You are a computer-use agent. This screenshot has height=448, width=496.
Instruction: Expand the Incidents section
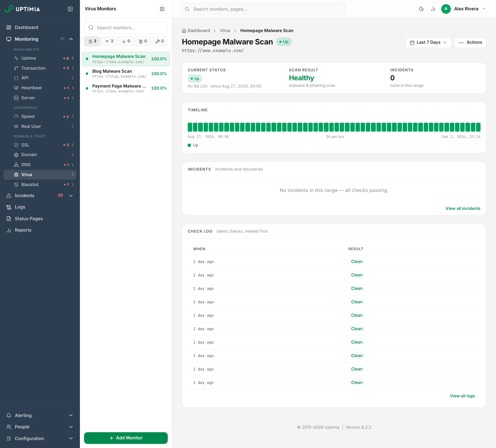pyautogui.click(x=71, y=196)
